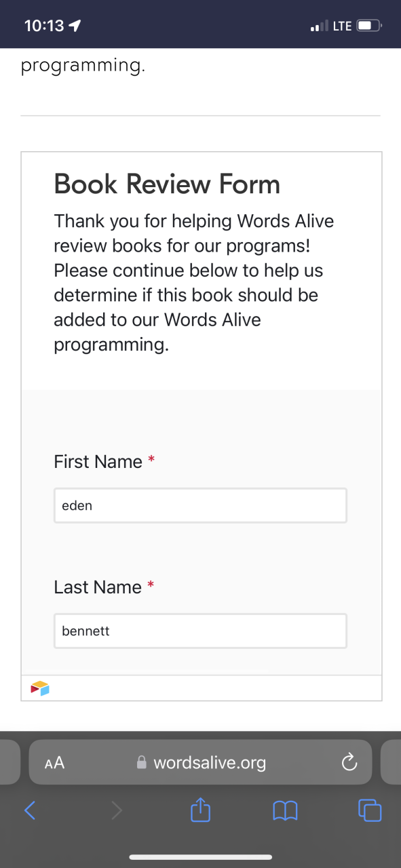Tap the 10:13 clock in the status bar
The height and width of the screenshot is (868, 401).
click(x=44, y=26)
